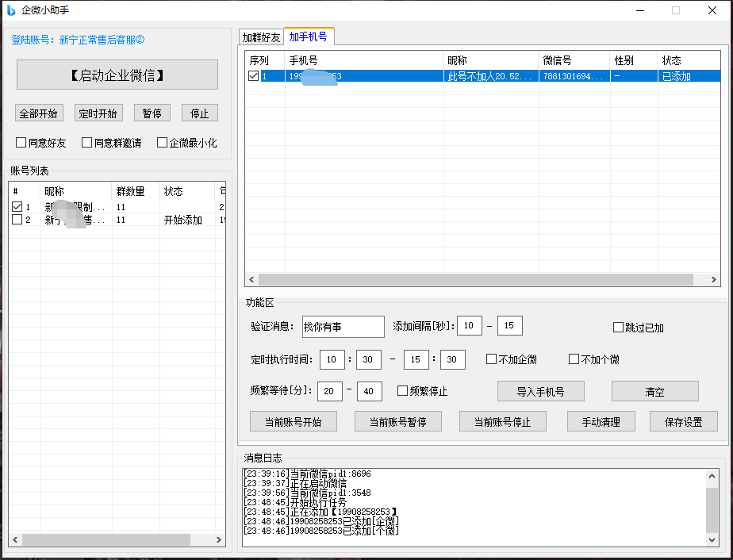Uncheck account row 1 in 账号列表

pos(17,206)
